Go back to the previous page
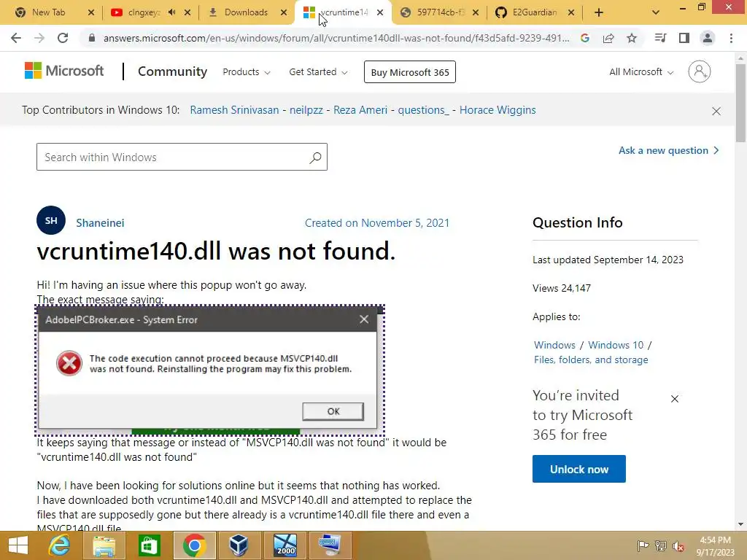This screenshot has width=747, height=560. [x=16, y=38]
